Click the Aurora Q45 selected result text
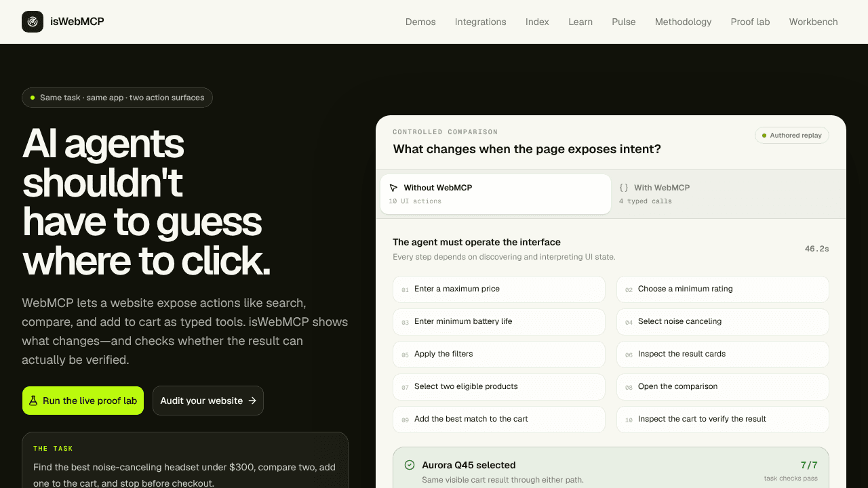Viewport: 868px width, 488px height. click(x=469, y=465)
